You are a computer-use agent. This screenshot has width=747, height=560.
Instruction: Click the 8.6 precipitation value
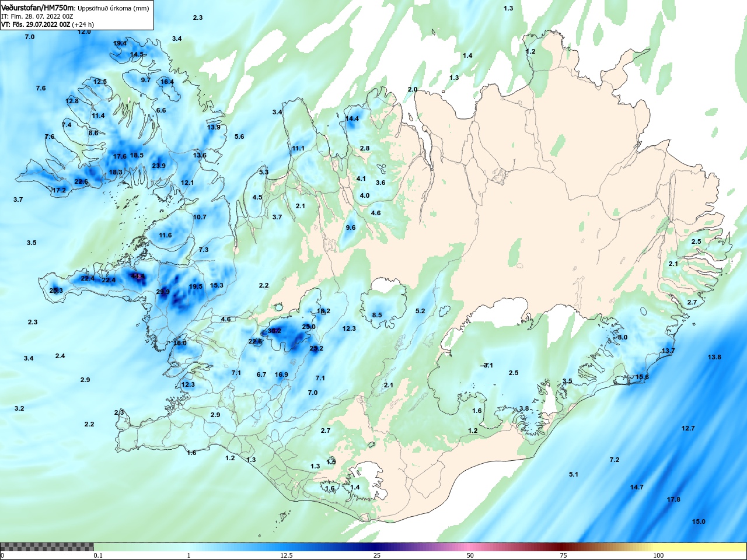pos(93,133)
